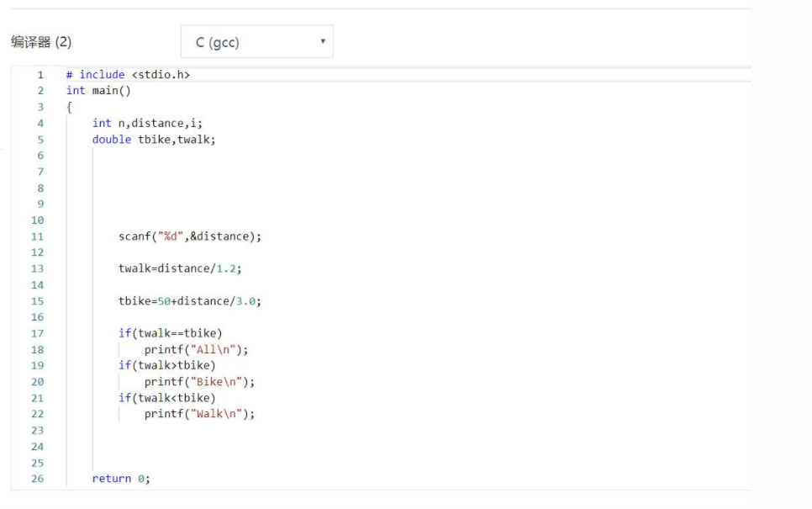Place cursor on the return 0; line
This screenshot has width=812, height=509.
pos(121,479)
